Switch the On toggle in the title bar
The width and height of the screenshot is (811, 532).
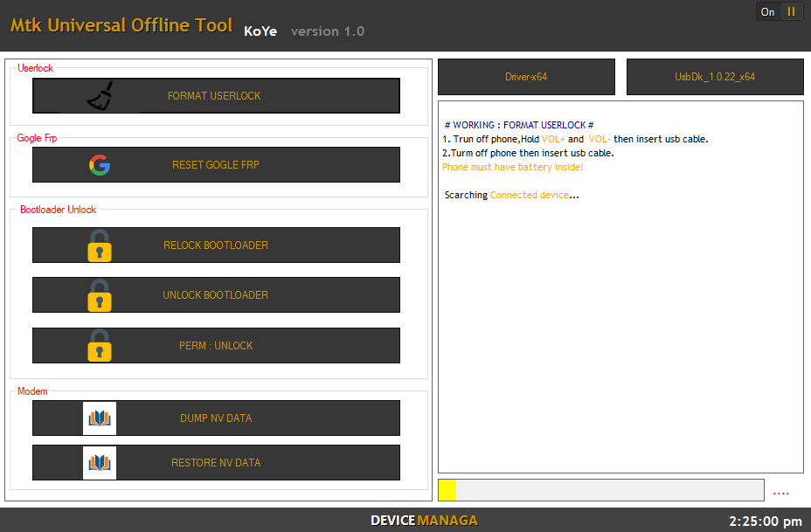click(767, 11)
